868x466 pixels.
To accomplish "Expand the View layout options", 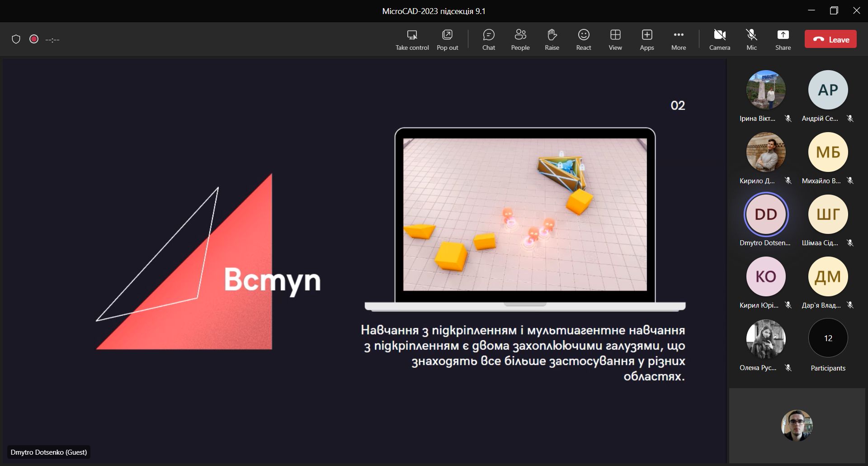I will click(x=615, y=39).
